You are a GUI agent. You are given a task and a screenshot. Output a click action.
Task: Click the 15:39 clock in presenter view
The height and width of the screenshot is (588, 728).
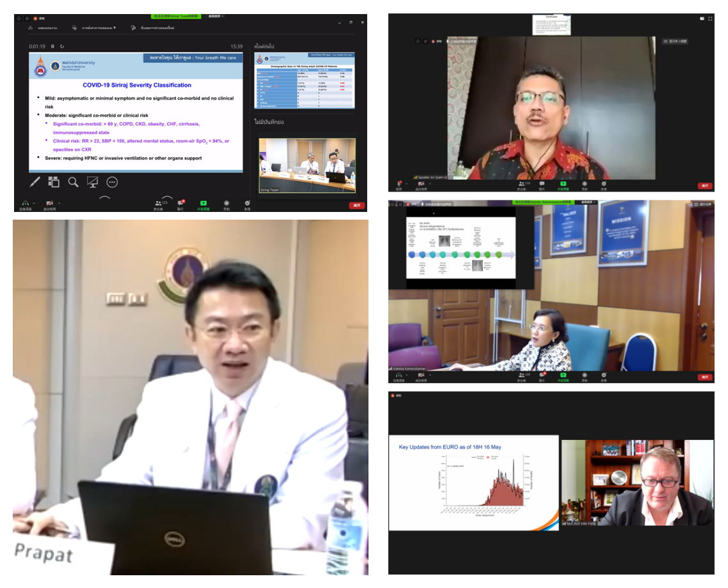pyautogui.click(x=236, y=47)
